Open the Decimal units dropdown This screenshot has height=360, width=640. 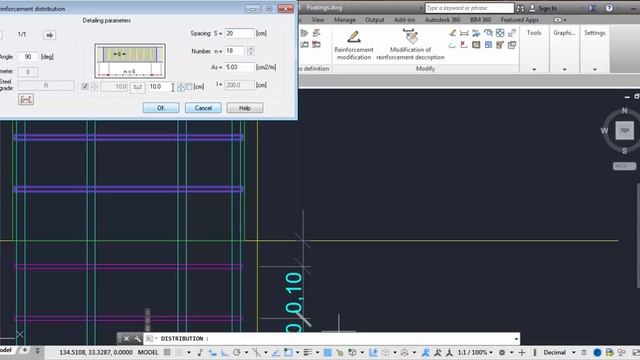[x=573, y=352]
